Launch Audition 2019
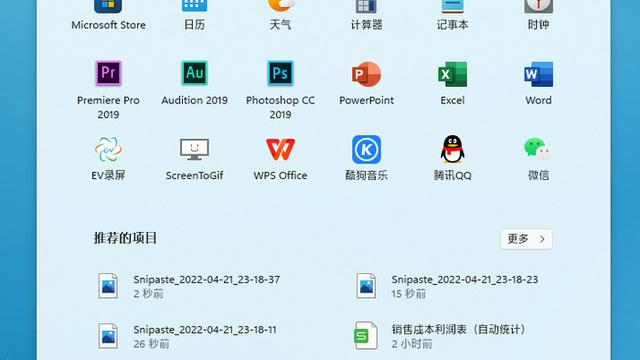 click(x=194, y=83)
